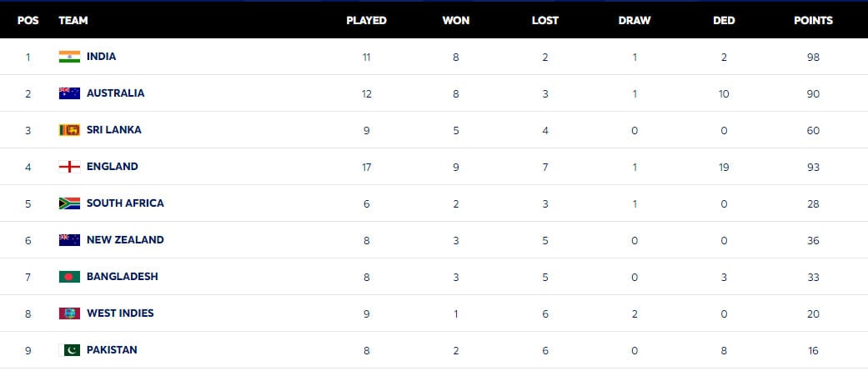Click the England flag icon

point(69,166)
